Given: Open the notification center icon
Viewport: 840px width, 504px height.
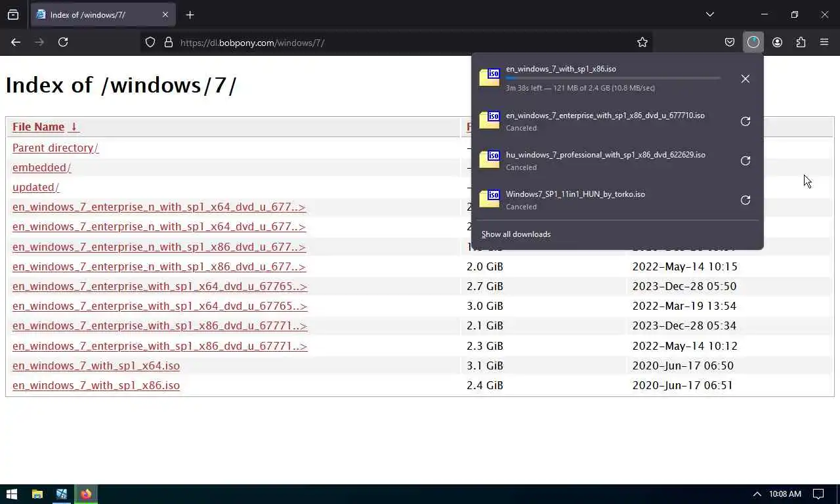Looking at the screenshot, I should point(818,494).
